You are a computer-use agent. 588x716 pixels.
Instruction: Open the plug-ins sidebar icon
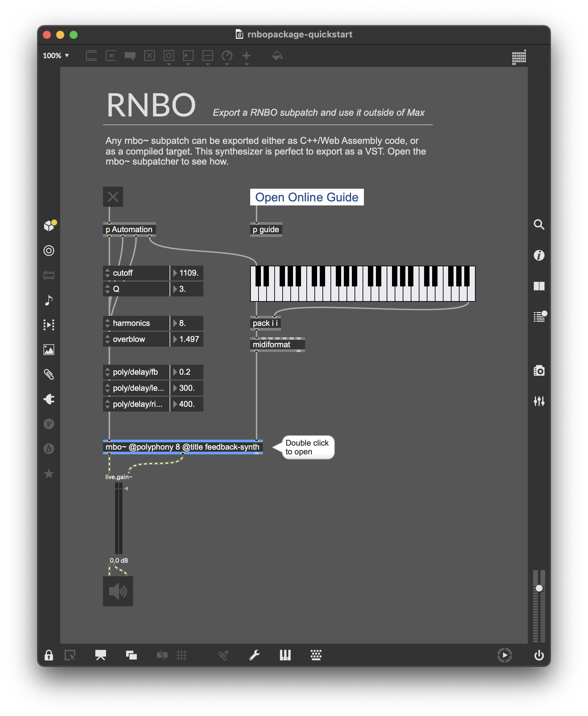(49, 399)
